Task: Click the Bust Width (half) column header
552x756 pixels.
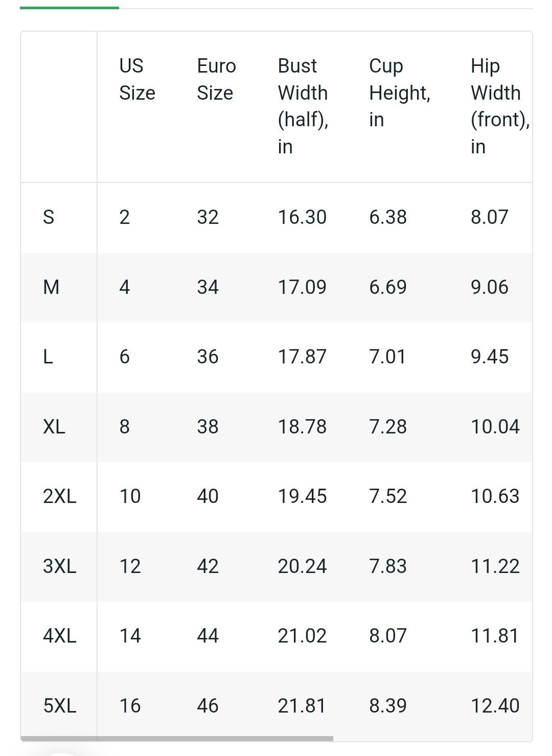Action: (303, 106)
